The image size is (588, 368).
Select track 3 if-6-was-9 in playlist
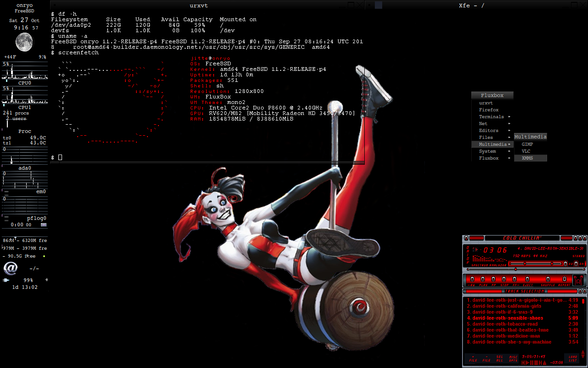coord(522,312)
